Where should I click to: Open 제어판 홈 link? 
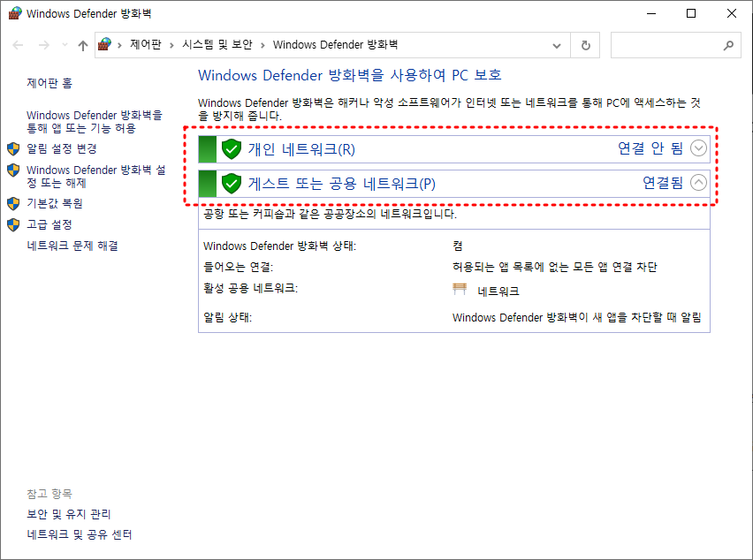click(49, 83)
